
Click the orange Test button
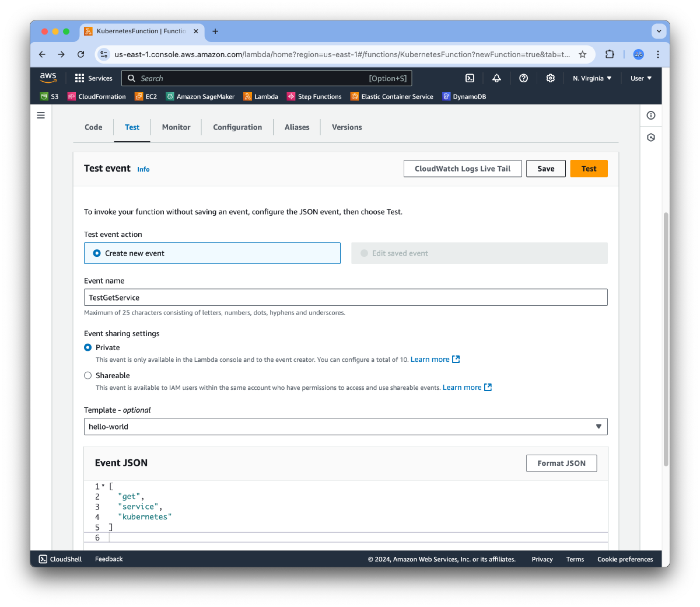tap(589, 169)
